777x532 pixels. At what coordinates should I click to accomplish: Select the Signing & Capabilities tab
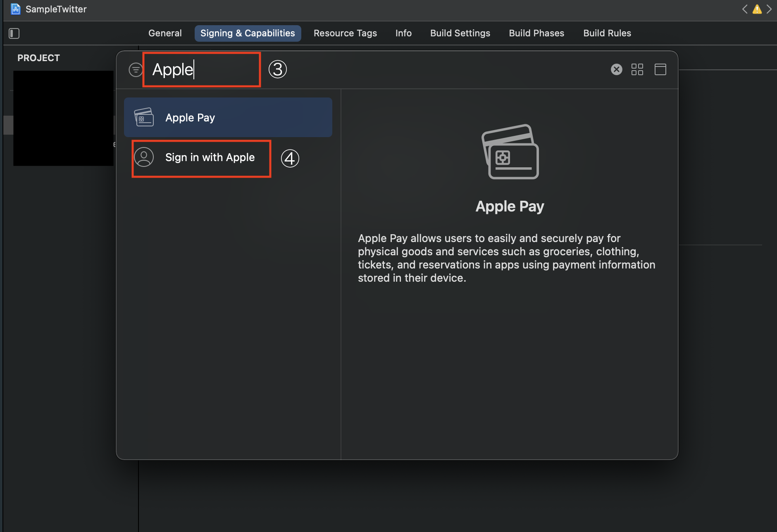[x=248, y=33]
